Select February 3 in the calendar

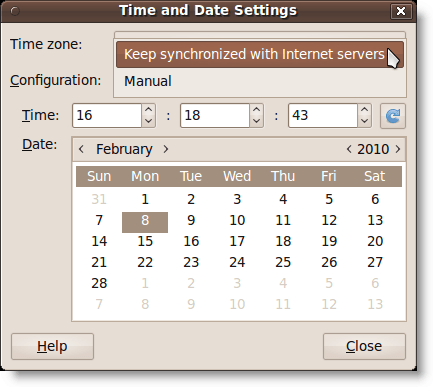coord(237,199)
